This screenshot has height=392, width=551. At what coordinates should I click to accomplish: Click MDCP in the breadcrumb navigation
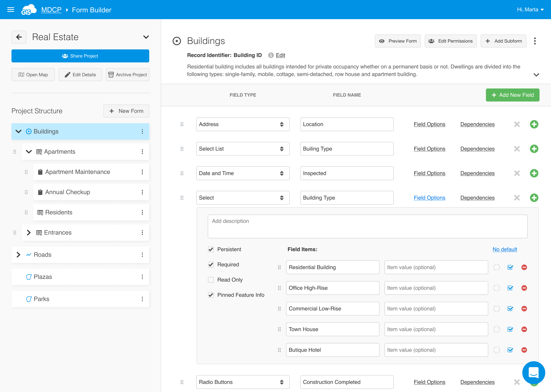[51, 10]
